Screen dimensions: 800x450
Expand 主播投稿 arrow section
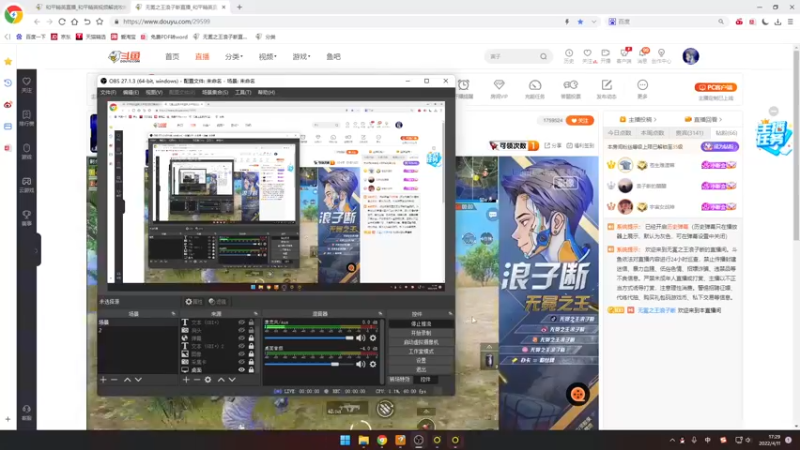click(x=638, y=119)
